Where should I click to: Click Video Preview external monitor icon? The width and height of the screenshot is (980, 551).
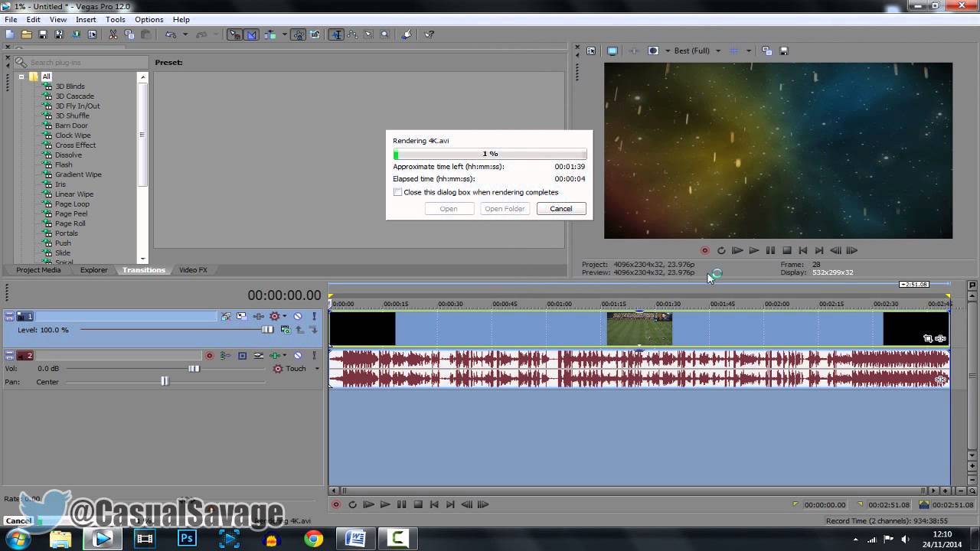coord(612,51)
